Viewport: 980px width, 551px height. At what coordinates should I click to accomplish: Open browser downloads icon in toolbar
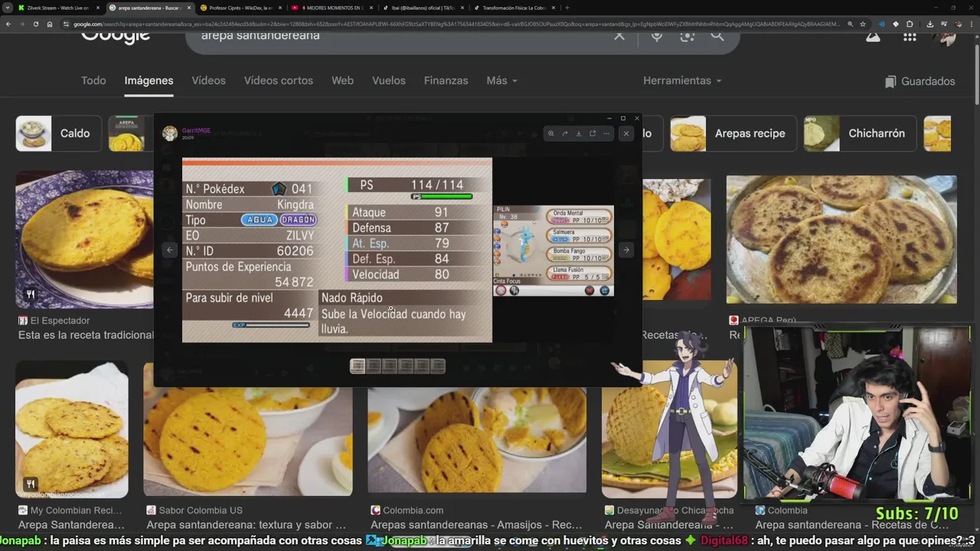929,24
